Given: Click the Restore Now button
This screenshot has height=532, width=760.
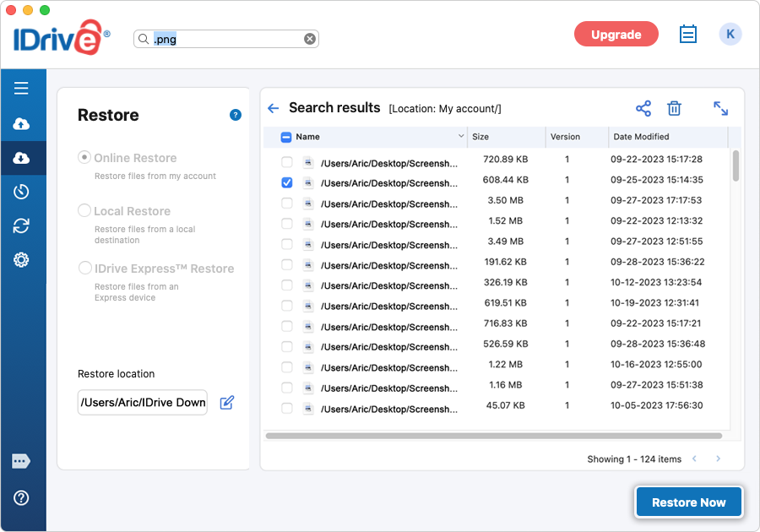Looking at the screenshot, I should 689,502.
